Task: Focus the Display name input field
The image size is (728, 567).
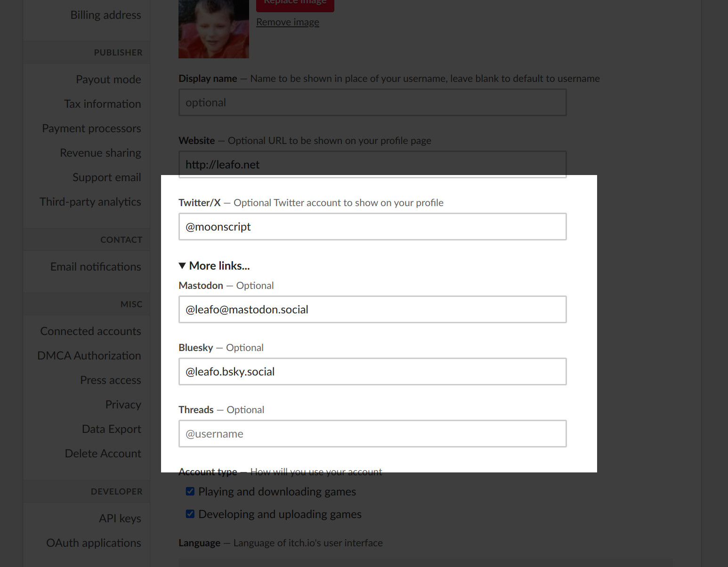Action: tap(372, 103)
